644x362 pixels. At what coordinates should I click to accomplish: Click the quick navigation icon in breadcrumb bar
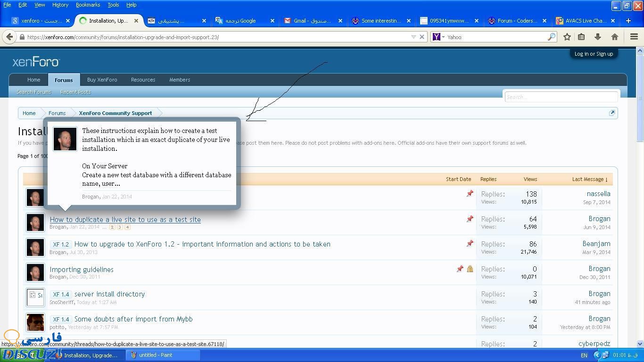(612, 113)
